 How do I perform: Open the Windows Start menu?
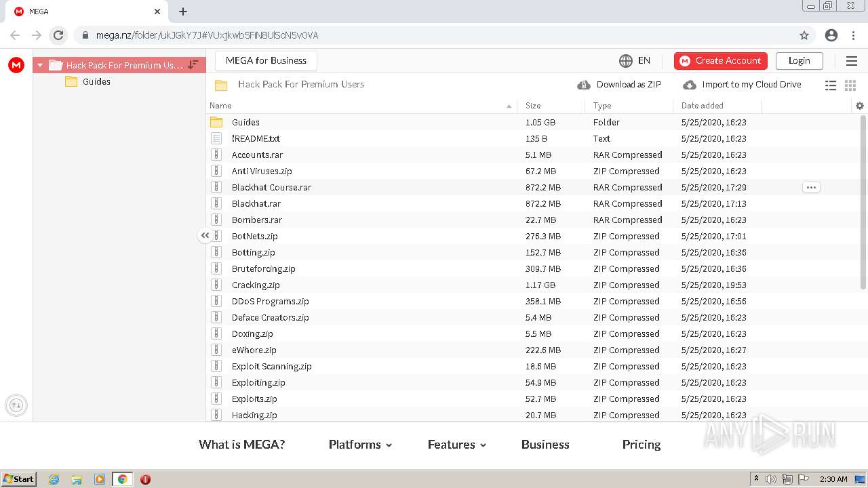19,479
